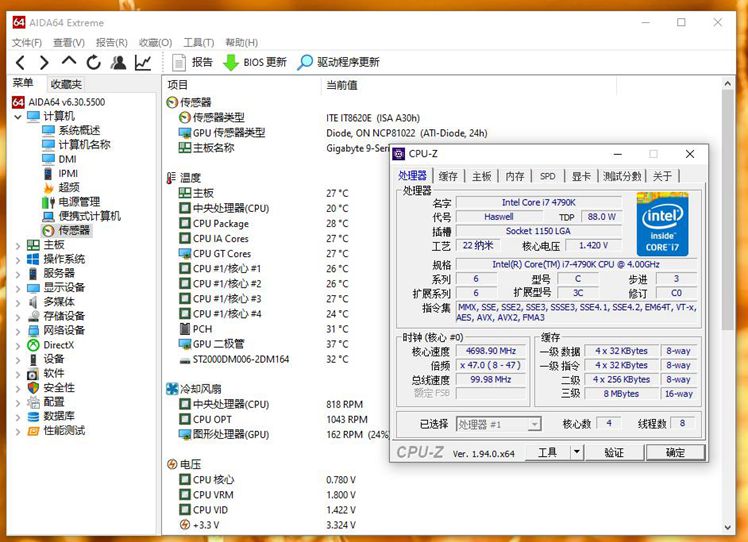Open the 处理器 #1 selection dropdown

(x=499, y=424)
